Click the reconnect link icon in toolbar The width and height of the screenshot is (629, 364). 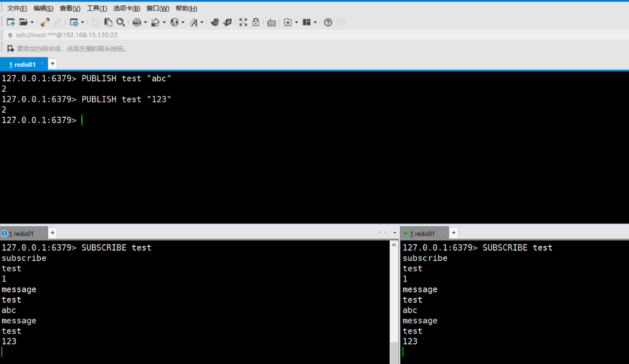point(45,22)
